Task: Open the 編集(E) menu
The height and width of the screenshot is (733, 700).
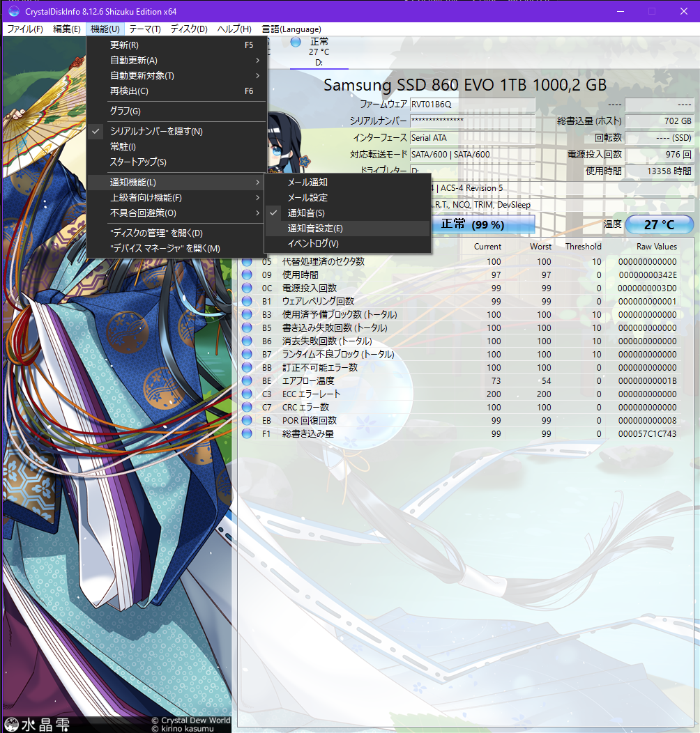Action: (x=67, y=29)
